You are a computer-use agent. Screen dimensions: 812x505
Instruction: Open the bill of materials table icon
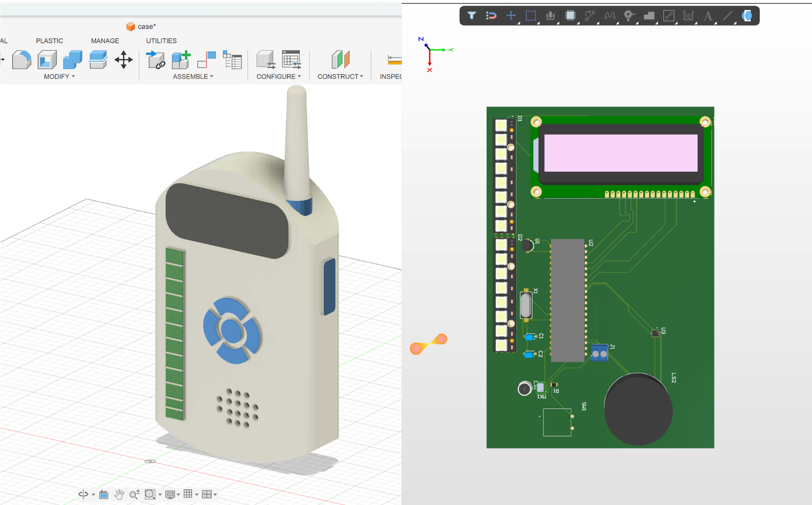coord(232,60)
